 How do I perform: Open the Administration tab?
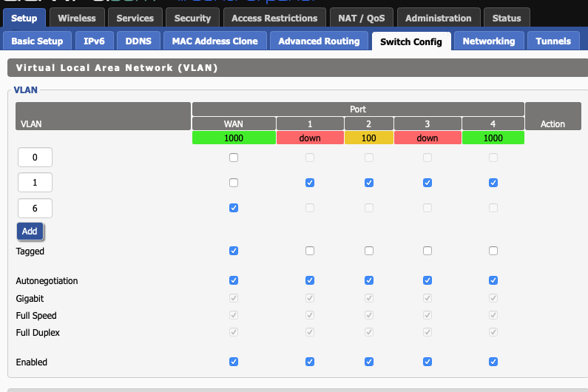coord(439,18)
